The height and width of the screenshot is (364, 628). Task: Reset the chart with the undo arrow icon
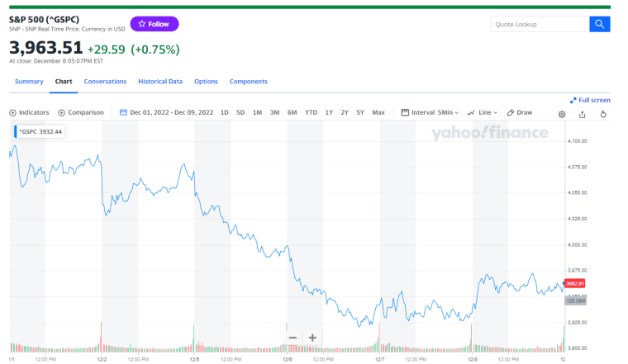(x=603, y=115)
